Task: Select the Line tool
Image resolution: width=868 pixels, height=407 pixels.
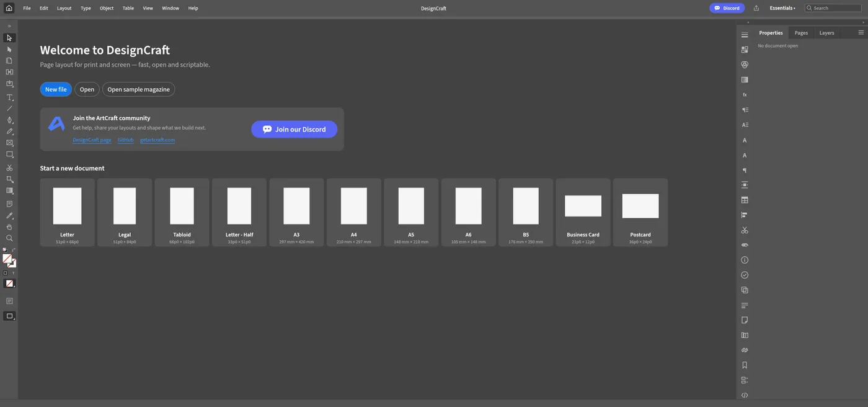Action: pyautogui.click(x=9, y=109)
